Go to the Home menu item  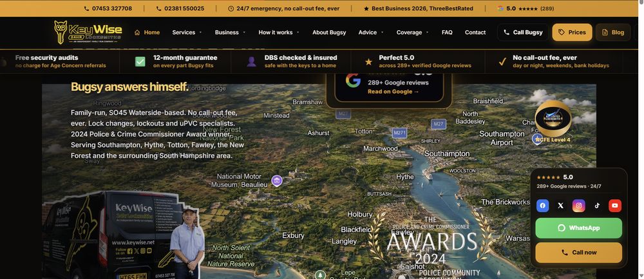click(x=147, y=32)
